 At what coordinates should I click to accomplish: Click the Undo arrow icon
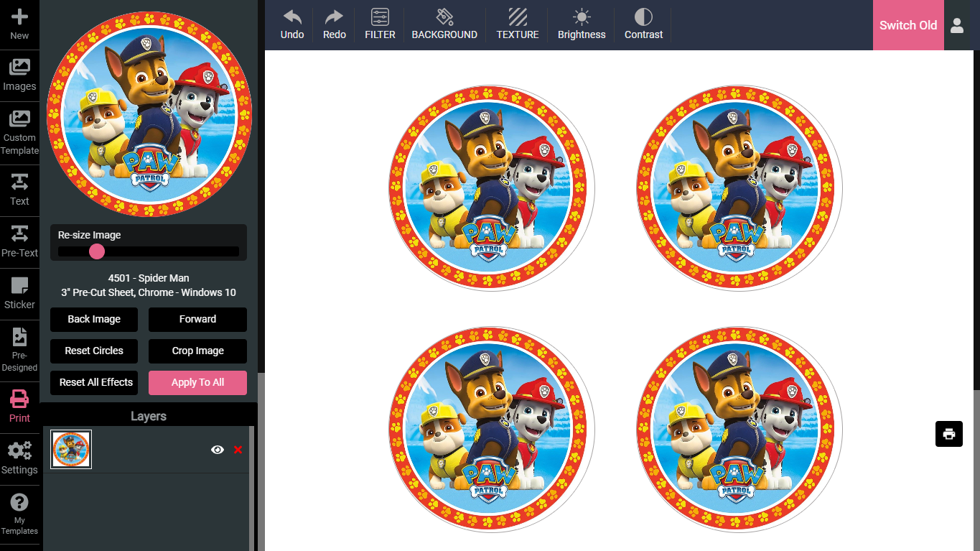(292, 17)
